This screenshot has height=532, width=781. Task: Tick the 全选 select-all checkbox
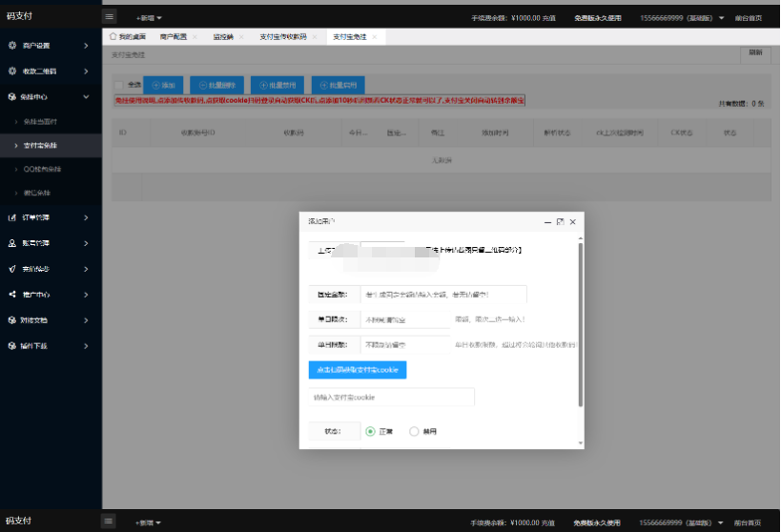[118, 85]
